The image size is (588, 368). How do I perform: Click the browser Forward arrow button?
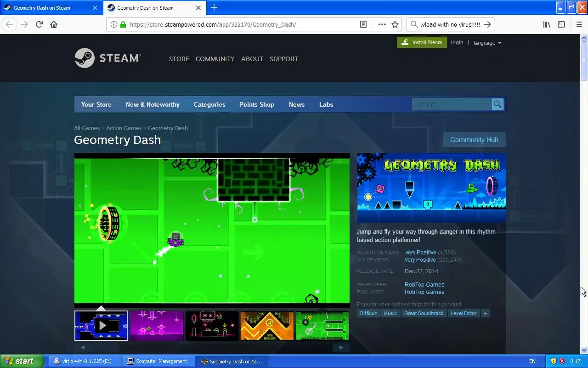[x=24, y=24]
